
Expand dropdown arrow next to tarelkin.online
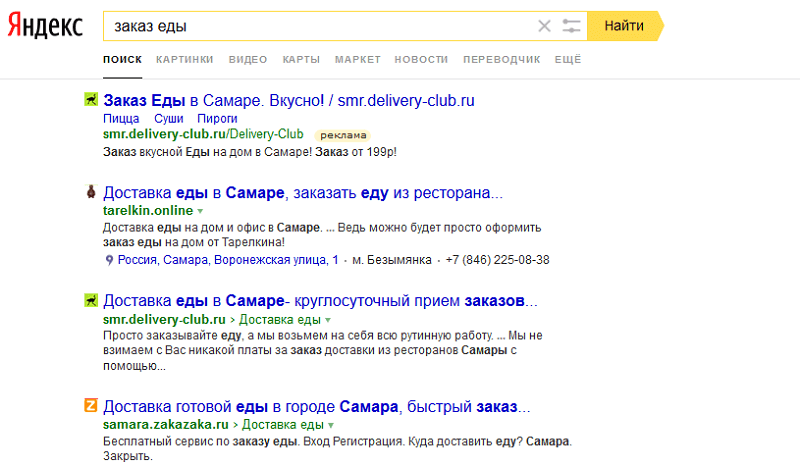(x=200, y=212)
